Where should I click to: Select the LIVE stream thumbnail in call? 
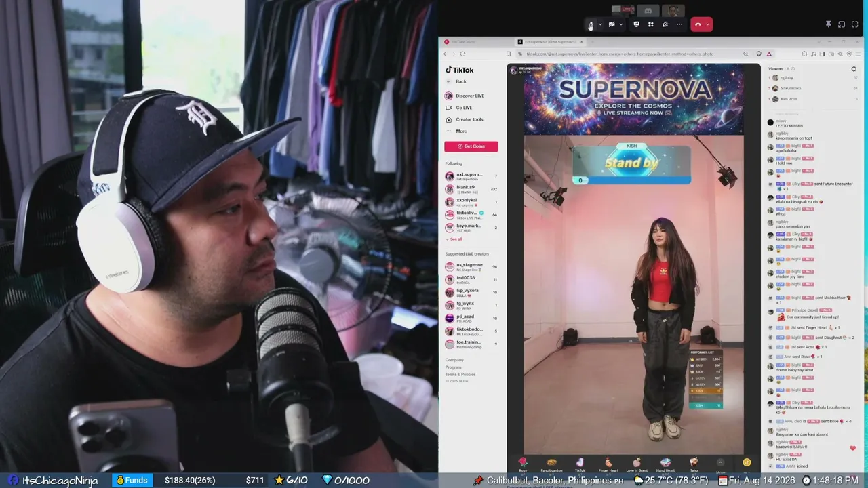point(623,10)
